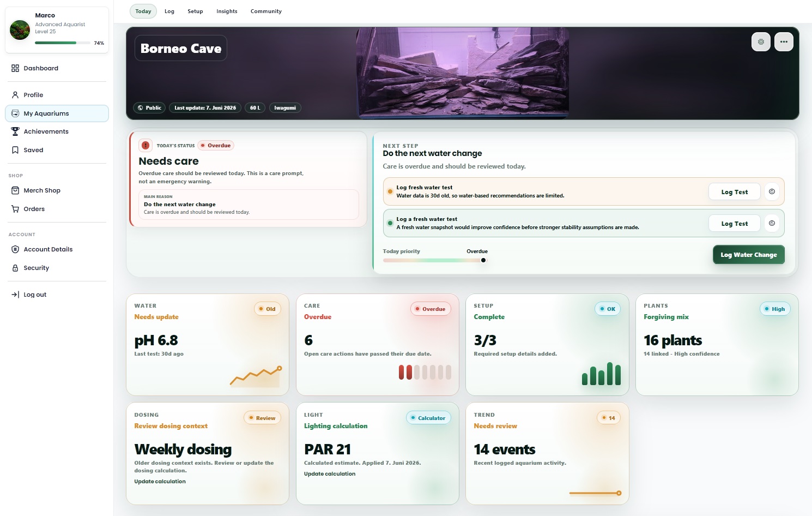The image size is (812, 516).
Task: Click the Calculator badge on Light card
Action: 428,418
